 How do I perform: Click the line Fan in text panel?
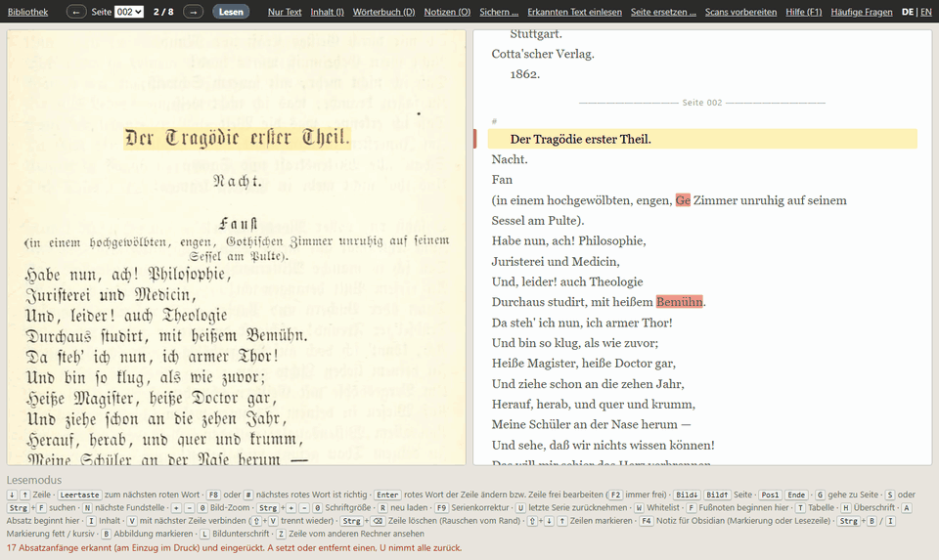coord(502,180)
